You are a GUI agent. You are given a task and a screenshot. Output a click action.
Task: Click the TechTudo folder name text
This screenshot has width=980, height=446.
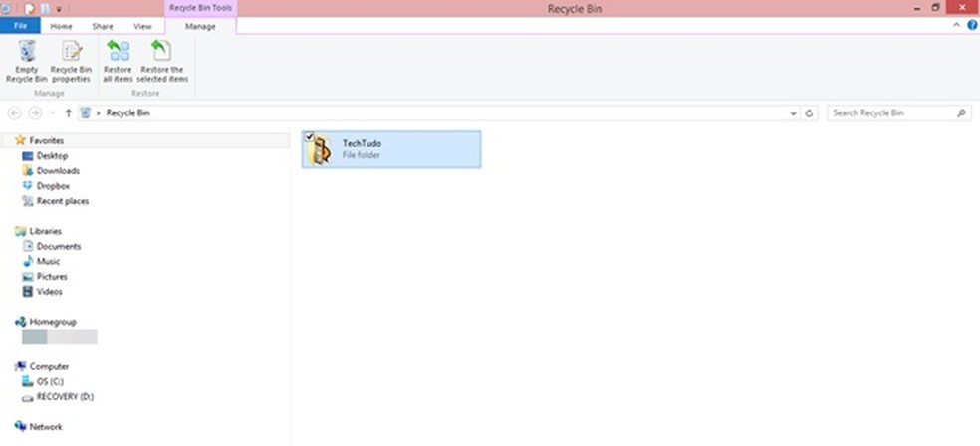point(362,143)
